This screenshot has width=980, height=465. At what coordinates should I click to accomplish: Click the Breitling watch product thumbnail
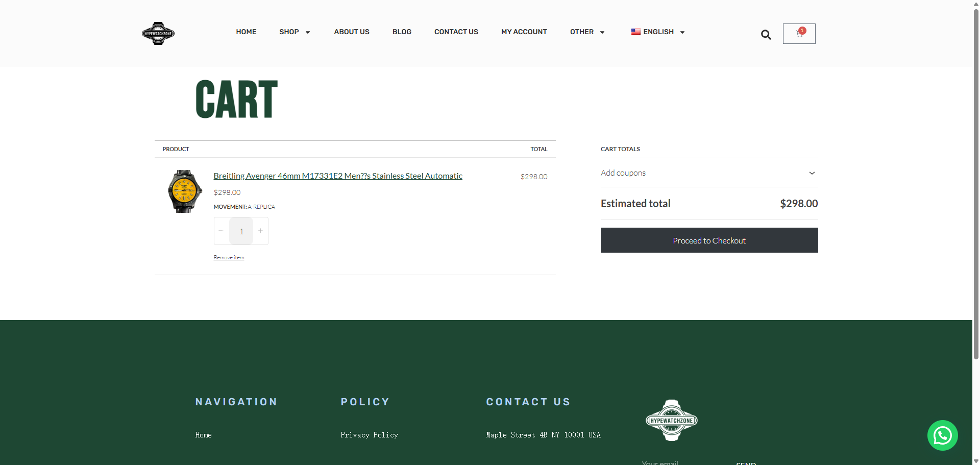tap(184, 191)
